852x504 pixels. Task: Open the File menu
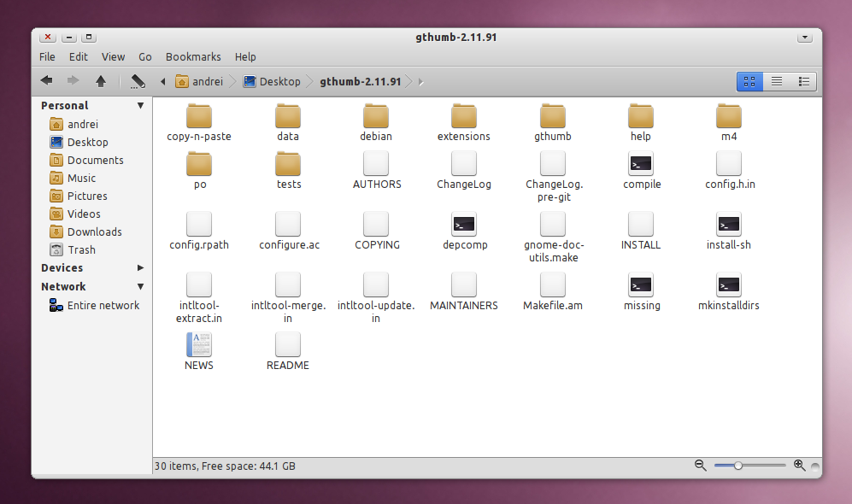[x=47, y=56]
